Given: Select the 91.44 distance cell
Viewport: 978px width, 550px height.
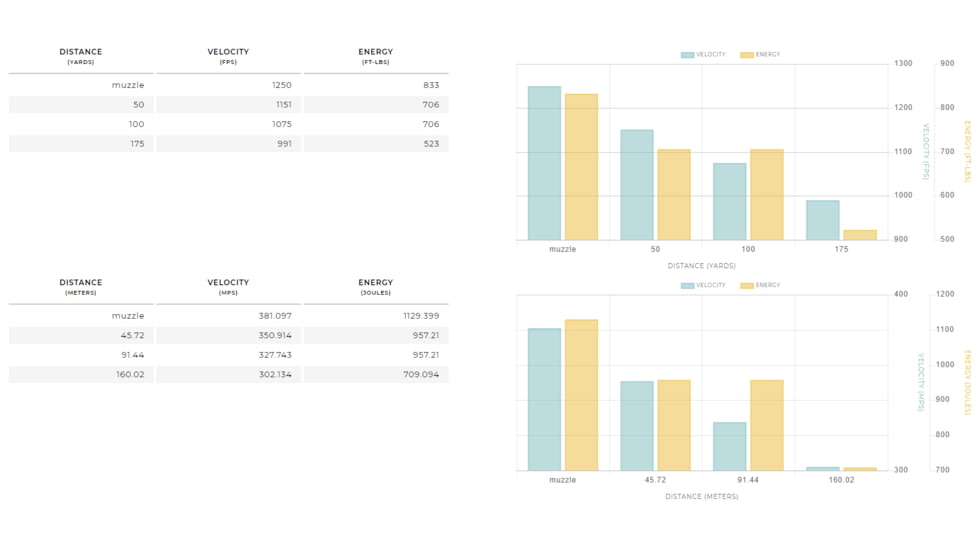Looking at the screenshot, I should (81, 355).
